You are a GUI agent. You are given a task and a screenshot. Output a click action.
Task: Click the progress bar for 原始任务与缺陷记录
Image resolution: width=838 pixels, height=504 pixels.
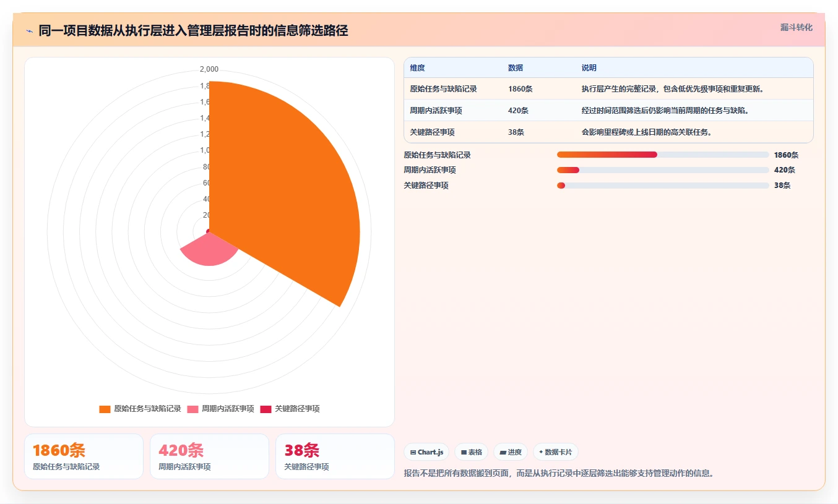pos(663,155)
